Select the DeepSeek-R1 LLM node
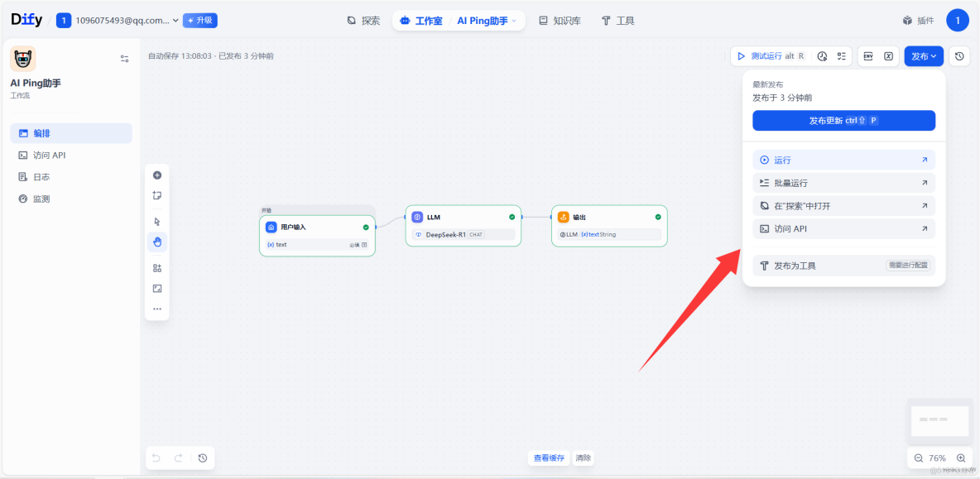The height and width of the screenshot is (479, 980). [x=464, y=225]
